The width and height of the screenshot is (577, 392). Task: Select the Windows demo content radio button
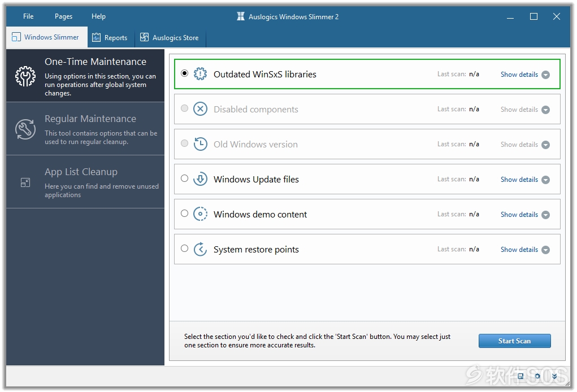(x=184, y=214)
